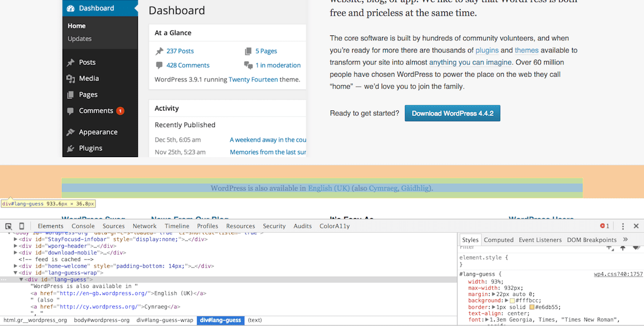Expand the background shorthand property triangle
644x326 pixels.
tap(507, 301)
